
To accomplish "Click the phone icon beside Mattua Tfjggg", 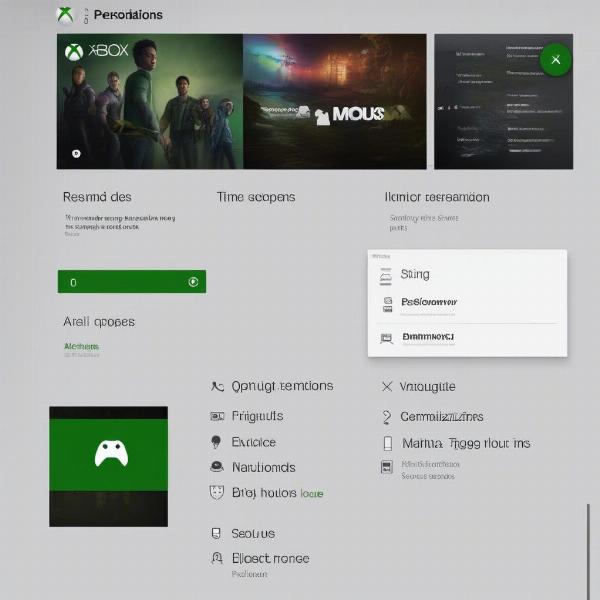I will (388, 443).
